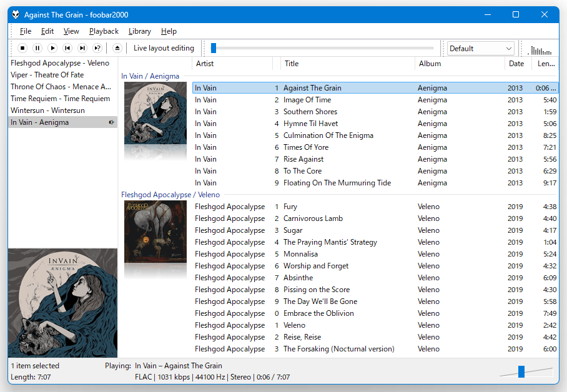This screenshot has height=392, width=567.
Task: Select track Rise Against
Action: pyautogui.click(x=375, y=159)
